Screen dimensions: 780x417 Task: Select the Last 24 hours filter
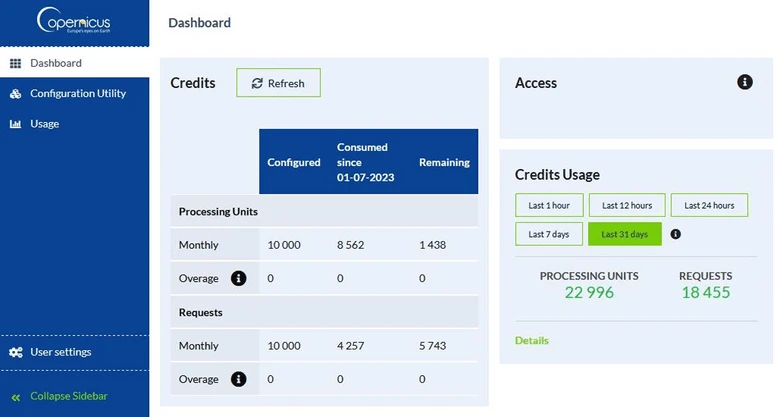point(709,206)
